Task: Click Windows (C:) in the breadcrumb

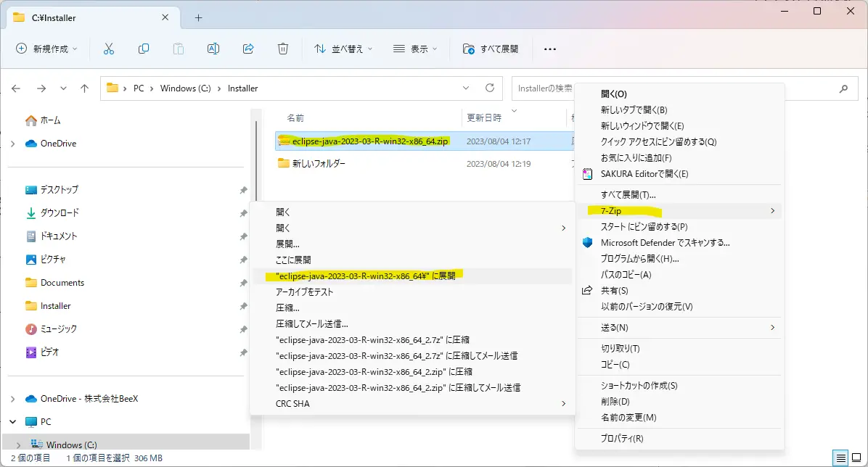Action: [186, 88]
